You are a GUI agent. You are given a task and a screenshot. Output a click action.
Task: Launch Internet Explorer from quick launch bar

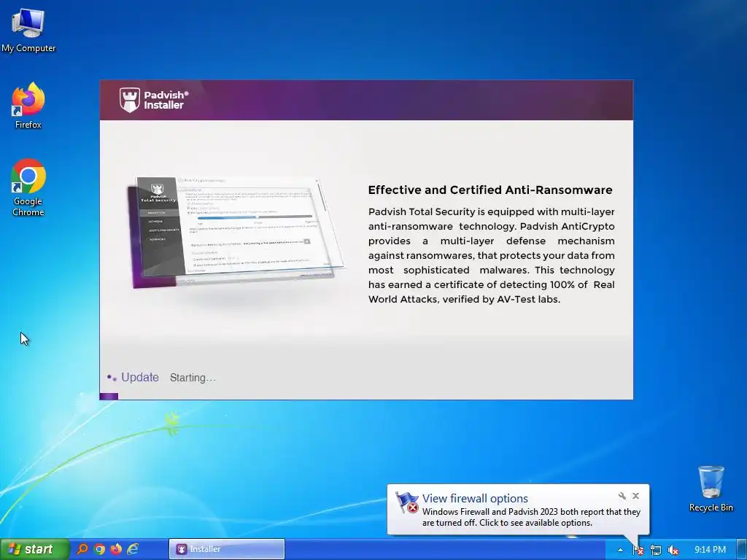[133, 549]
